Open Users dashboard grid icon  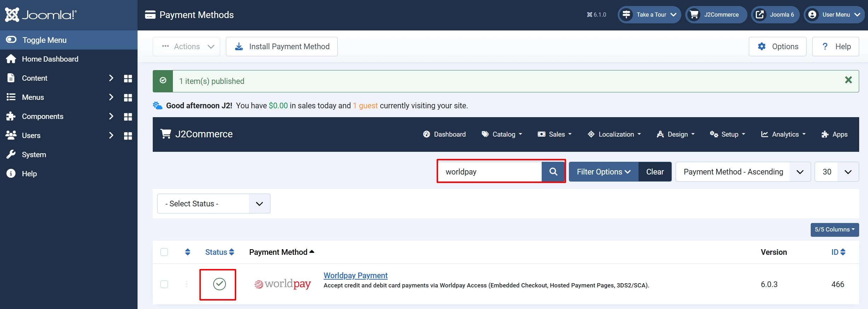tap(128, 136)
